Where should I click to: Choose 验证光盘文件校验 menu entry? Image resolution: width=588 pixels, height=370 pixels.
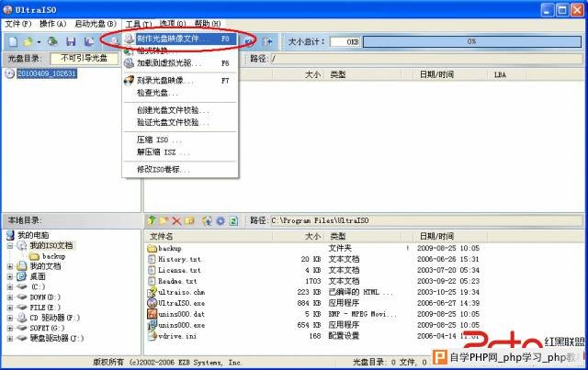coord(180,122)
